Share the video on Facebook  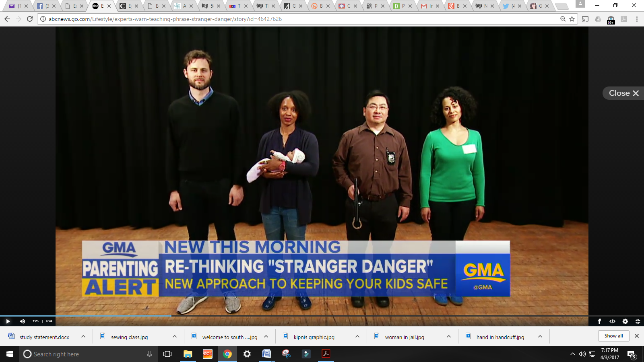click(x=599, y=321)
